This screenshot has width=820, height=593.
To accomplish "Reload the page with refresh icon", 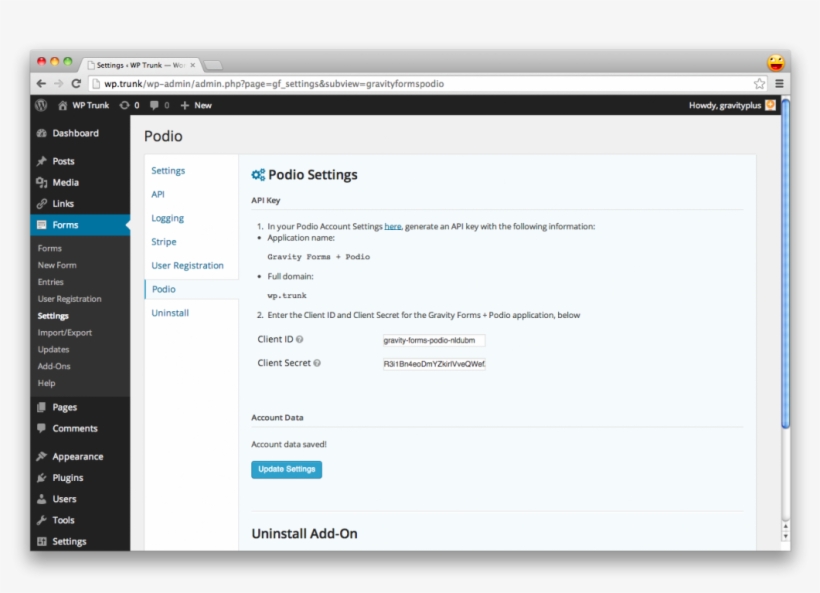I will [76, 84].
